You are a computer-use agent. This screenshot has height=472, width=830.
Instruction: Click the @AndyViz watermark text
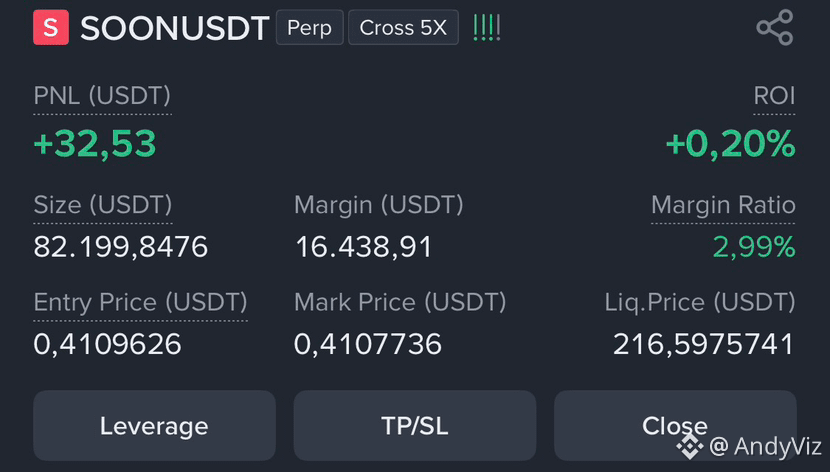(765, 446)
